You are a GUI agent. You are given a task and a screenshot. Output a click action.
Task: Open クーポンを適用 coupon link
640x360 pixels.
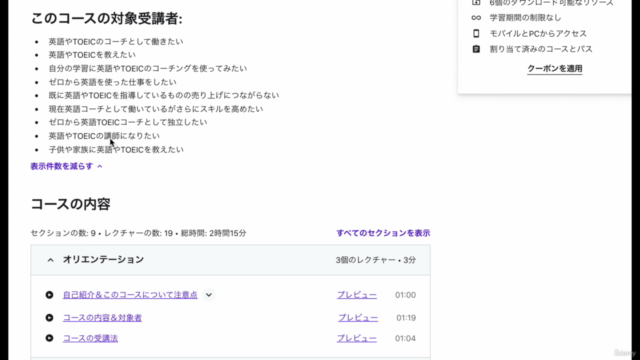(555, 69)
